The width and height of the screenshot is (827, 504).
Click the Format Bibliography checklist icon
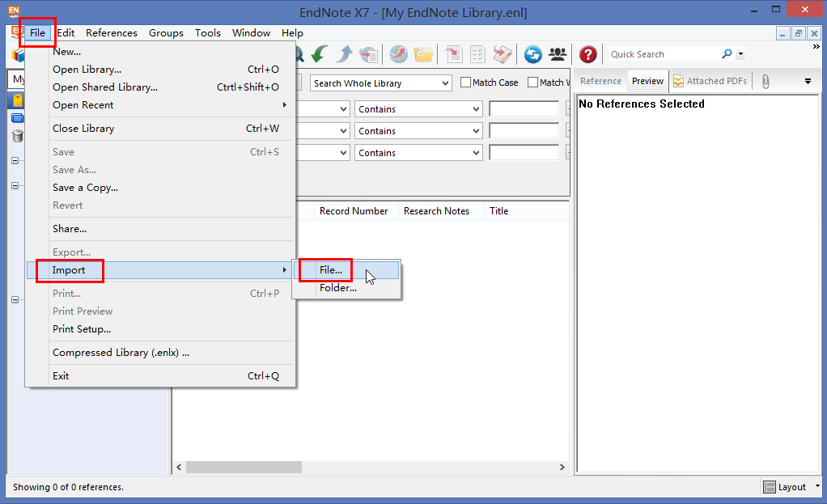pyautogui.click(x=478, y=53)
